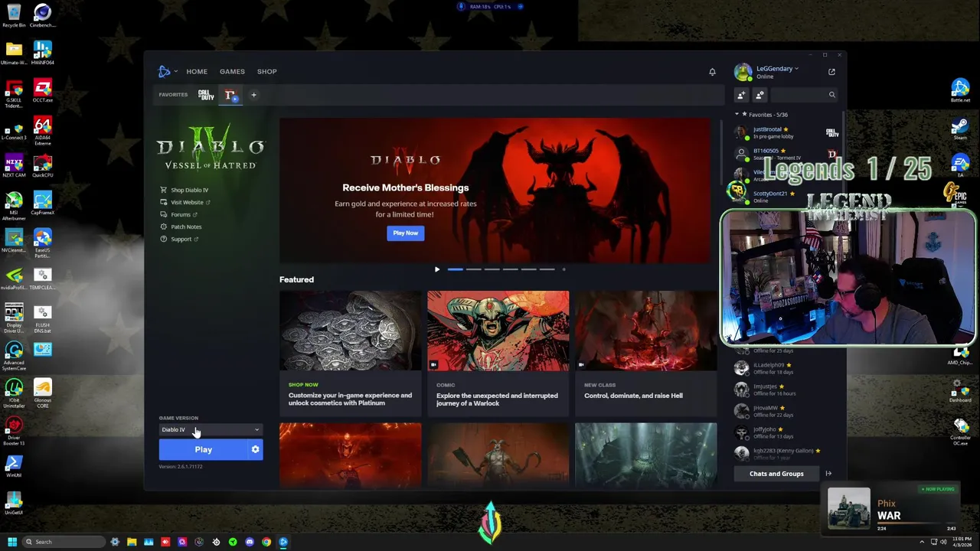
Task: Click the friends search input field
Action: pyautogui.click(x=798, y=95)
